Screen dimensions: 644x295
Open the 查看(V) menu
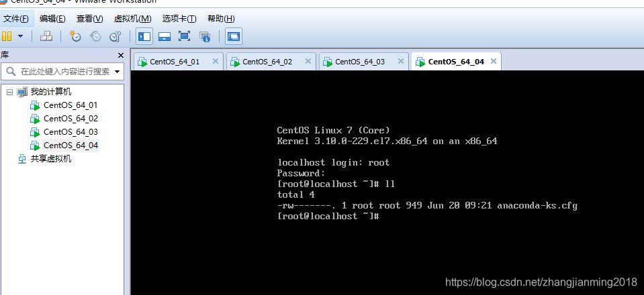point(89,19)
